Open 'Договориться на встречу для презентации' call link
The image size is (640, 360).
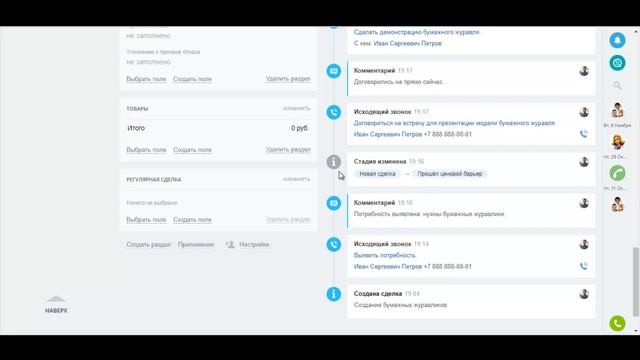pos(454,123)
